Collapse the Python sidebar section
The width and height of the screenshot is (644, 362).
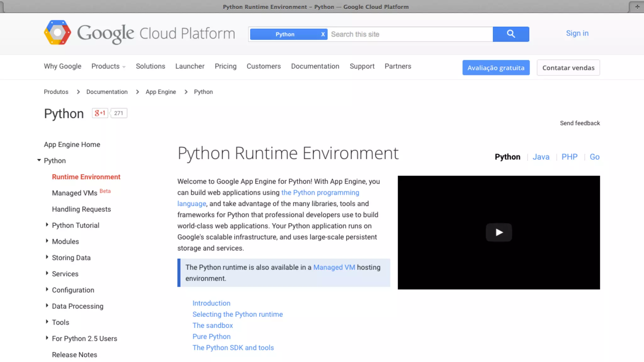pos(39,160)
